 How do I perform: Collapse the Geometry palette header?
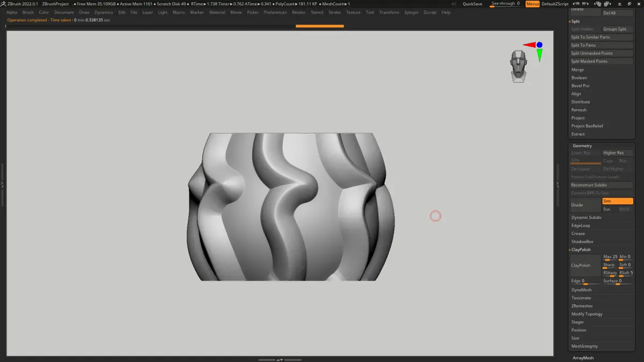(x=582, y=146)
